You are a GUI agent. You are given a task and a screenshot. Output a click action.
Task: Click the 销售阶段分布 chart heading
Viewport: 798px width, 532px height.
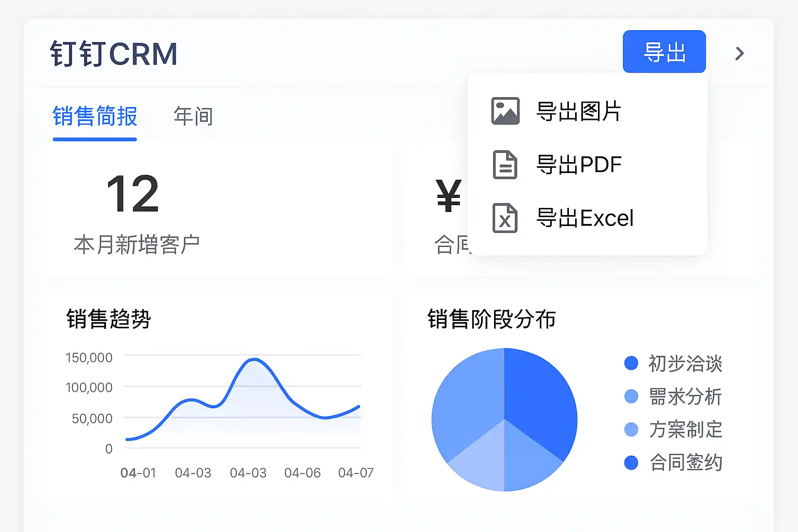pyautogui.click(x=491, y=319)
